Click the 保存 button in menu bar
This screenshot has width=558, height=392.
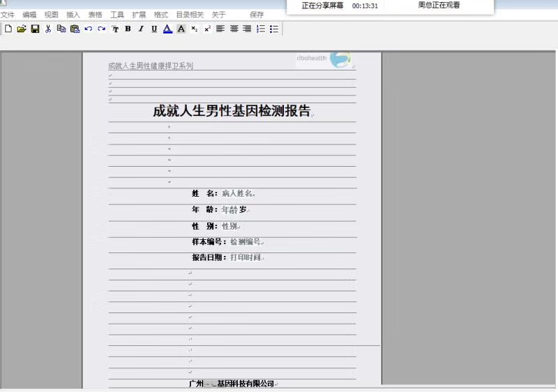pyautogui.click(x=257, y=15)
